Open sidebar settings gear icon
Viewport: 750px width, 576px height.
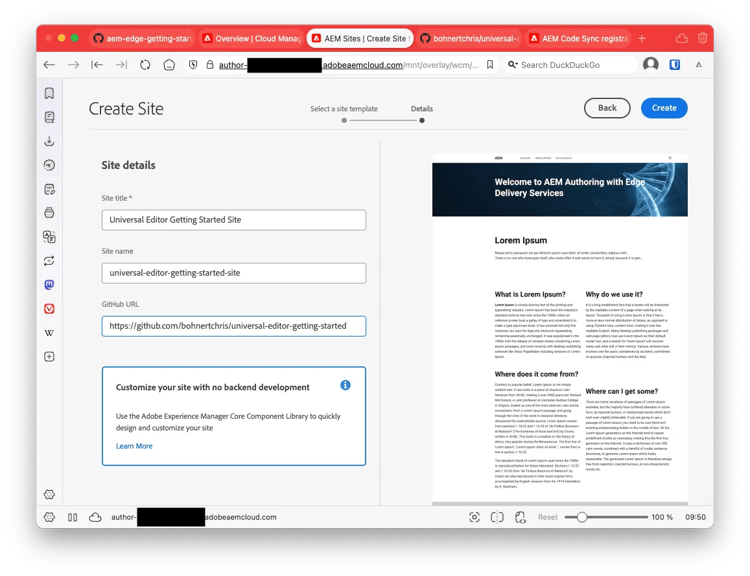click(x=49, y=494)
